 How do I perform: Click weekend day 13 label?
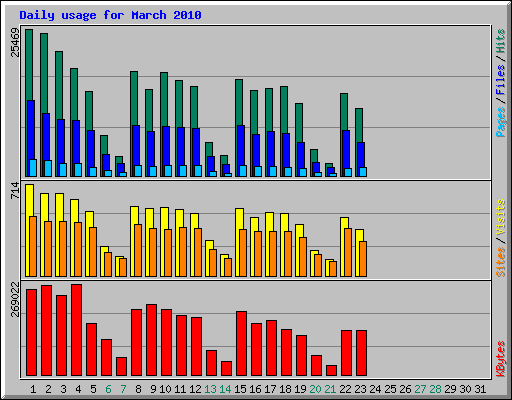210,389
